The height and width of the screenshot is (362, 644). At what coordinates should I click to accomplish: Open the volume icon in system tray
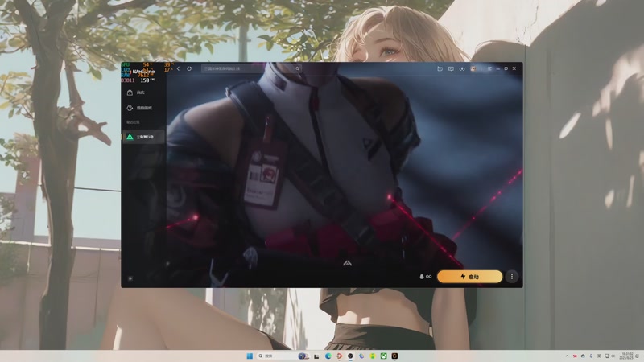613,356
